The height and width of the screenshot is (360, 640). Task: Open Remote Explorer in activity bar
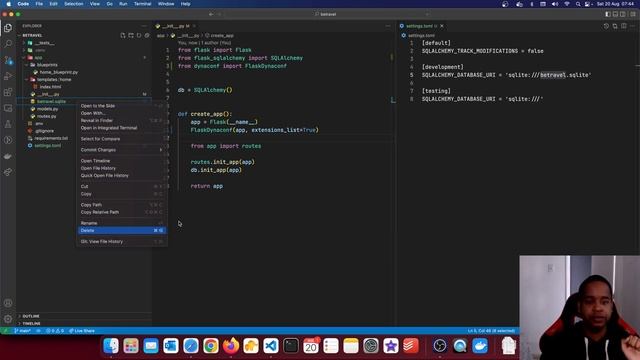[8, 108]
